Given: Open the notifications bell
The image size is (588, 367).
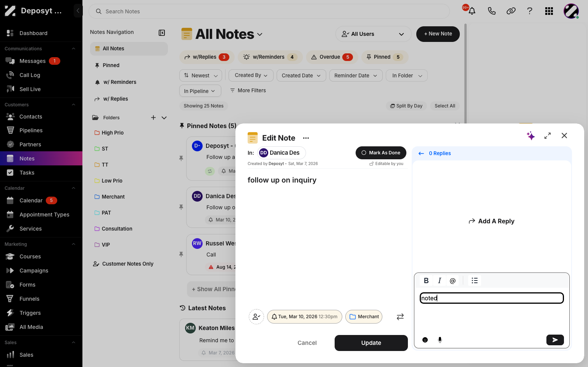Looking at the screenshot, I should (x=472, y=11).
